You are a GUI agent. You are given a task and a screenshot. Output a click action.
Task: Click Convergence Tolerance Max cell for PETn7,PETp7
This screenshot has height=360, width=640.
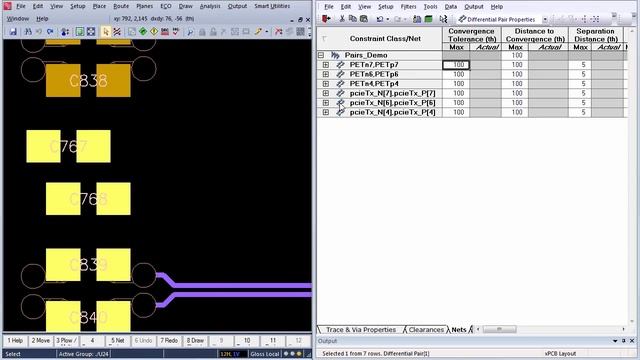pos(456,64)
